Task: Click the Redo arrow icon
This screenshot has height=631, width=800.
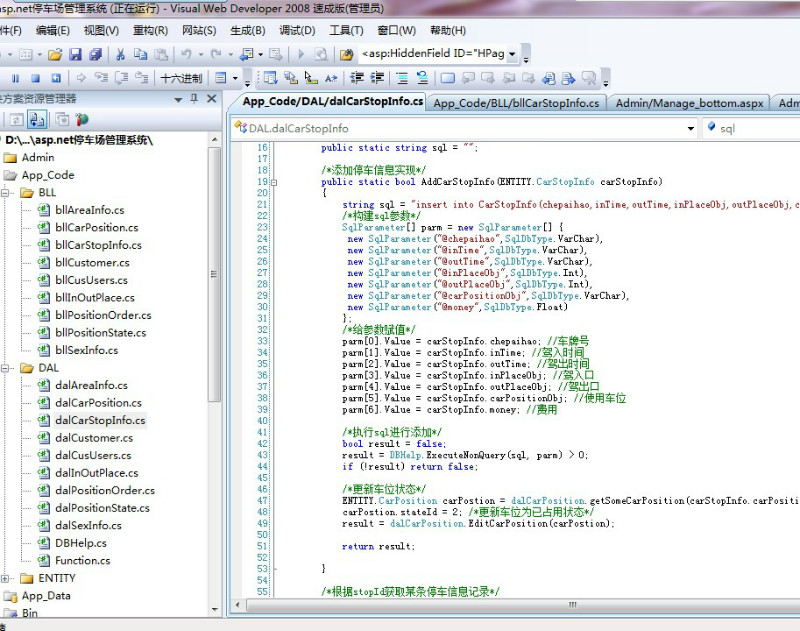Action: pos(216,54)
